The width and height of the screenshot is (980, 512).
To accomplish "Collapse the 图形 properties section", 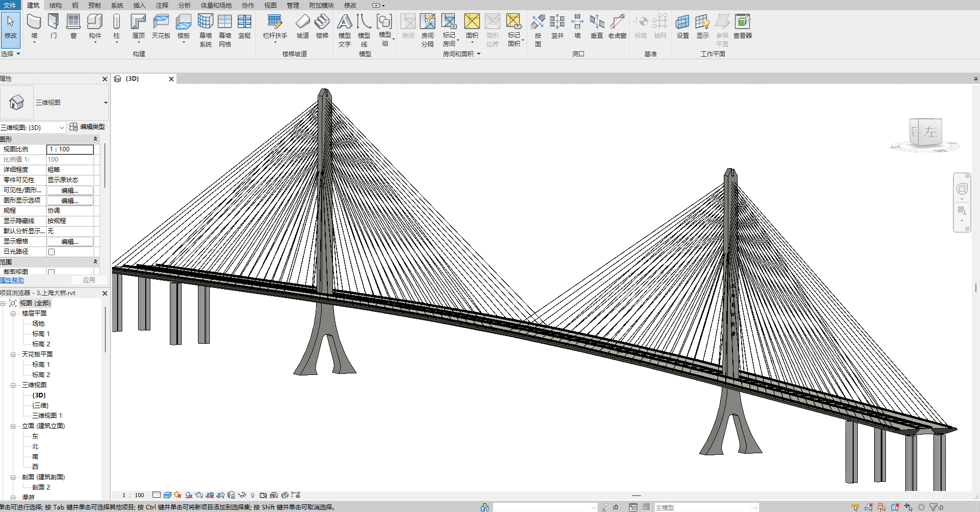I will [x=95, y=139].
